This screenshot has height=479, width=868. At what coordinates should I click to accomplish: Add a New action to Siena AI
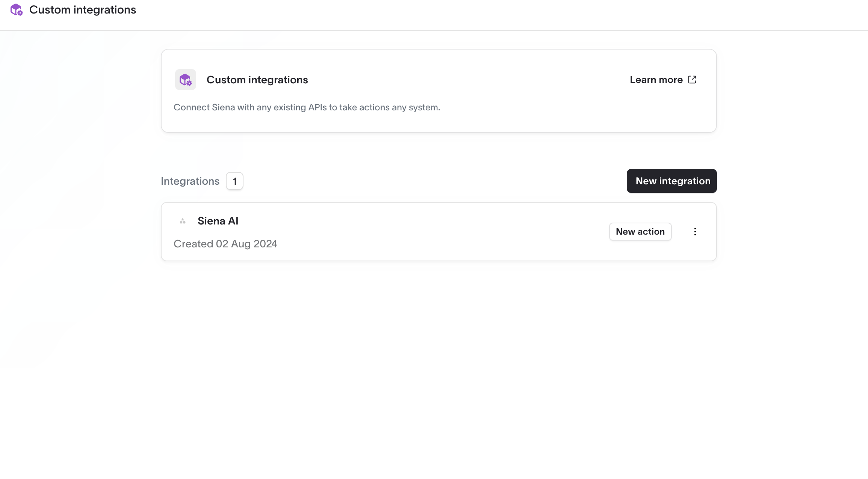640,232
